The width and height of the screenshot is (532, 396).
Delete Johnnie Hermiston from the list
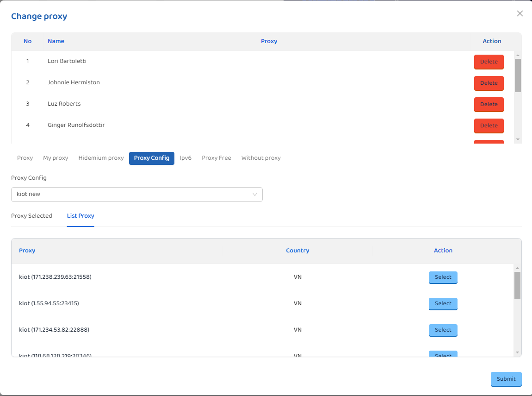point(489,83)
